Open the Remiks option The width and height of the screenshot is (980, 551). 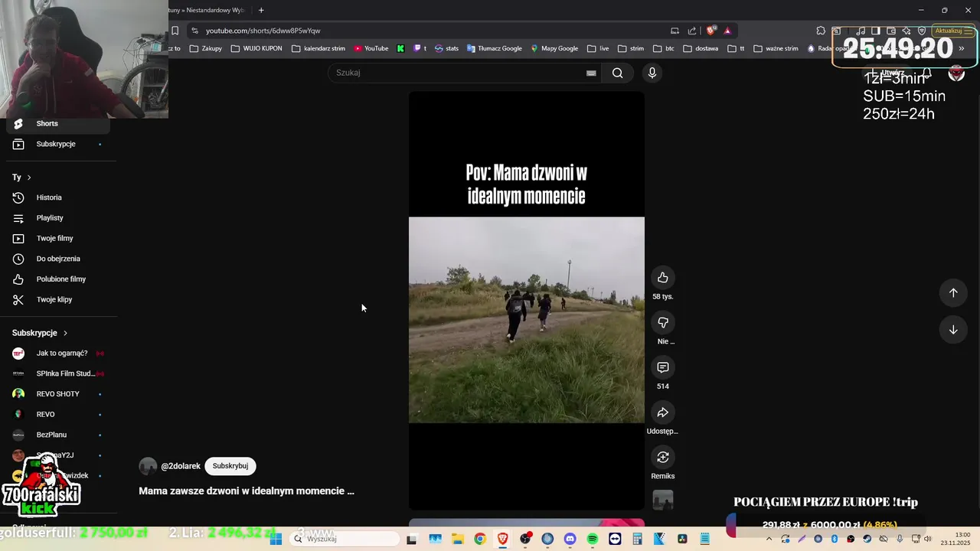(663, 458)
